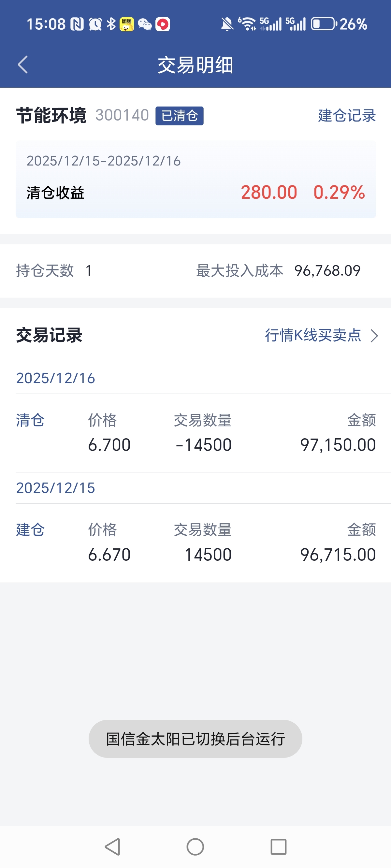Screen dimensions: 391x868
Task: Tap the 清仓收益 summary card
Action: (x=195, y=180)
